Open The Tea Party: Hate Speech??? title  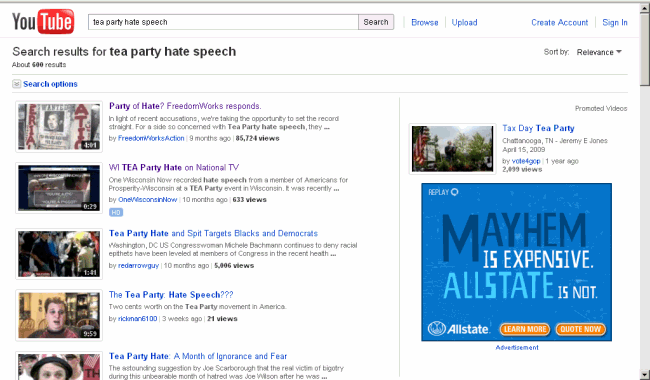(171, 295)
